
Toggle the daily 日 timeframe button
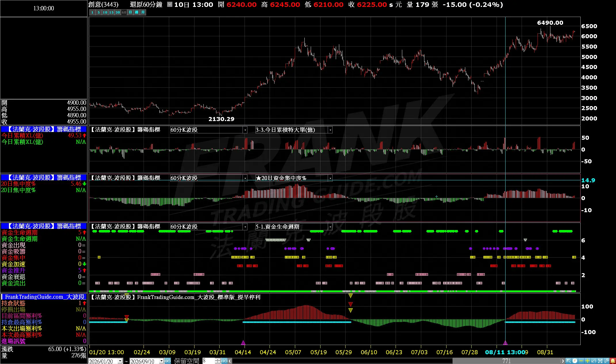pos(130,12)
